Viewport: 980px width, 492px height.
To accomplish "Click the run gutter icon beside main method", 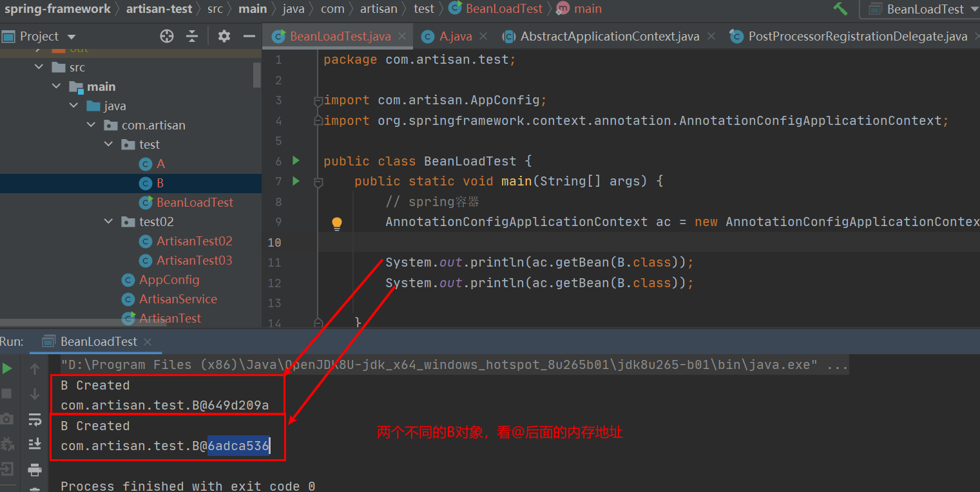I will point(296,181).
